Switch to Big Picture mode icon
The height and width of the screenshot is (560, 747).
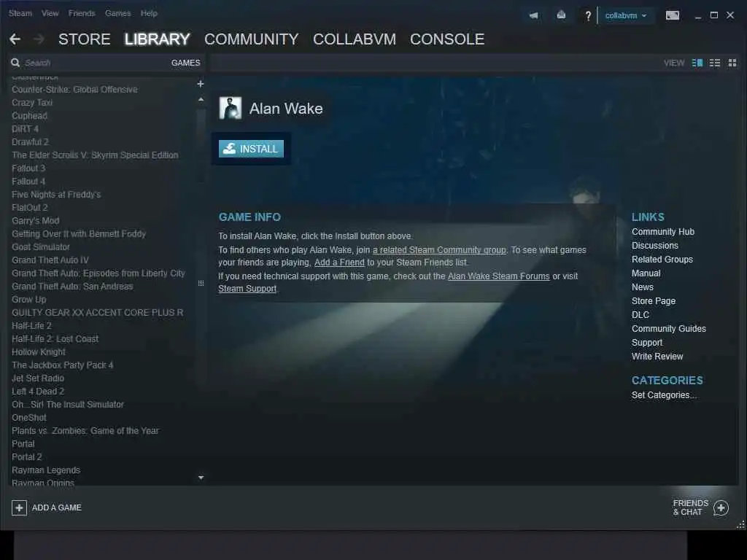click(672, 16)
